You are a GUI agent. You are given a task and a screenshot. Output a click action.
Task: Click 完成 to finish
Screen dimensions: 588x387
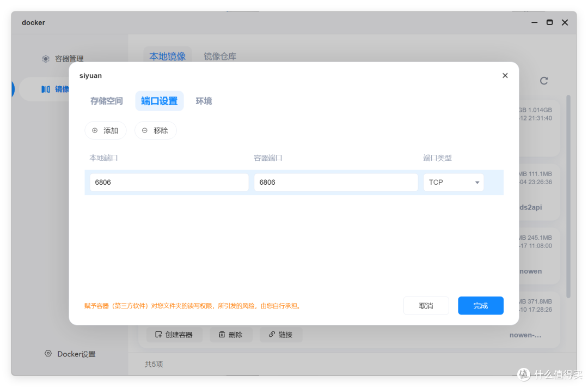coord(480,306)
